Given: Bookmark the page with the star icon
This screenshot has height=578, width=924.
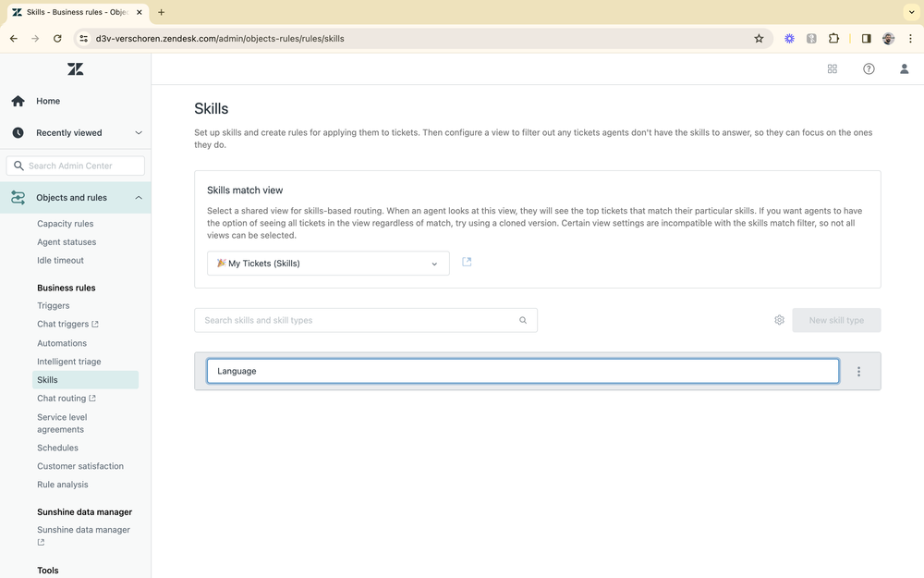Looking at the screenshot, I should (759, 39).
